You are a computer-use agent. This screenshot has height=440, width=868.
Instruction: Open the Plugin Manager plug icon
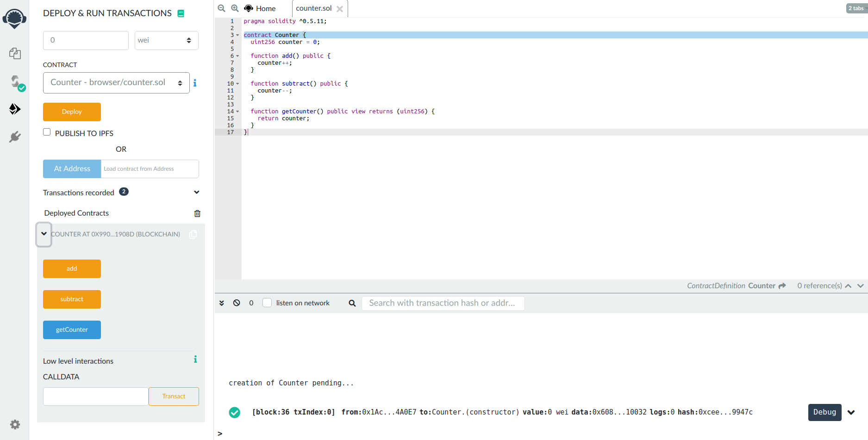click(x=15, y=137)
